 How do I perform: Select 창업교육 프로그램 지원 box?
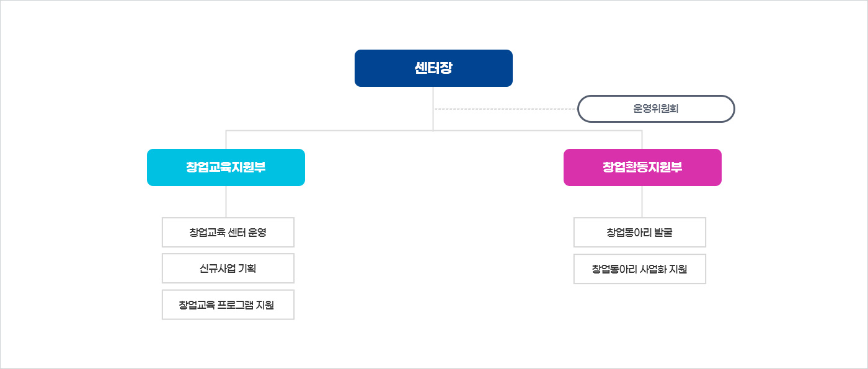pyautogui.click(x=228, y=305)
